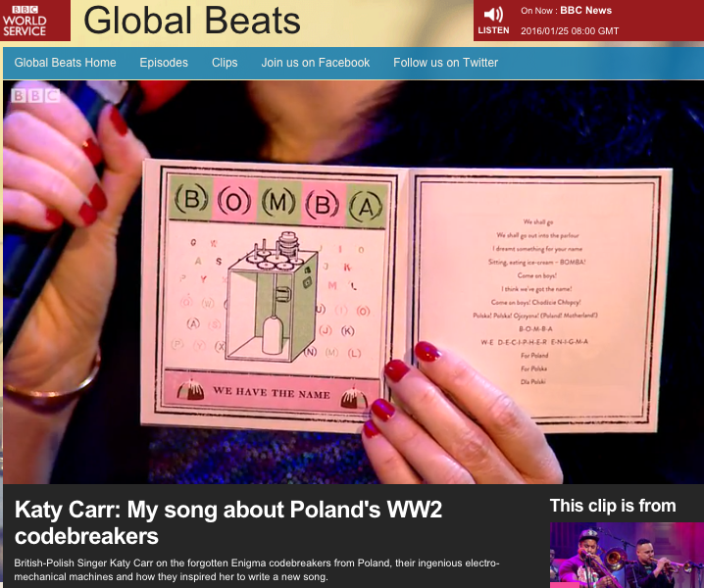The image size is (704, 588).
Task: Go to the Clips section
Action: 225,63
